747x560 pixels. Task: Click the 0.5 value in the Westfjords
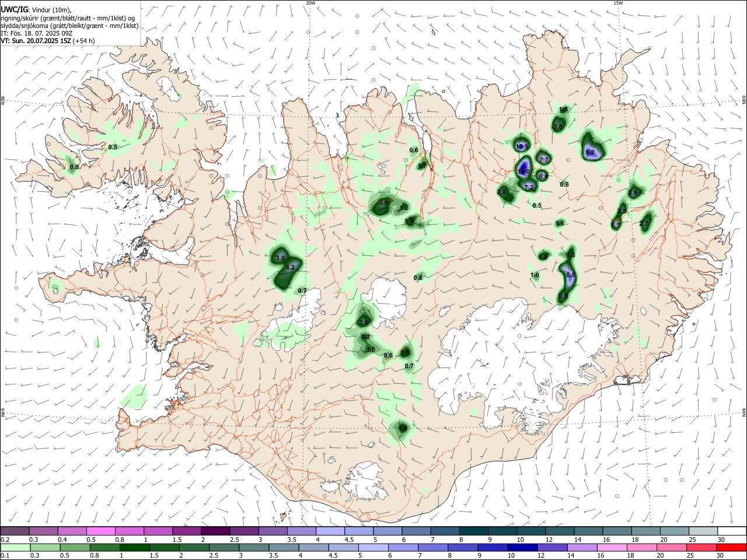coord(113,147)
